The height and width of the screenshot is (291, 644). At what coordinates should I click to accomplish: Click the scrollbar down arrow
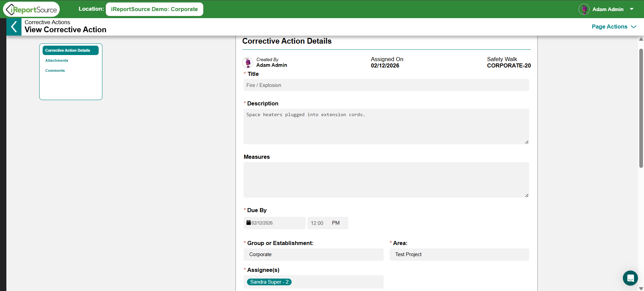(641, 288)
